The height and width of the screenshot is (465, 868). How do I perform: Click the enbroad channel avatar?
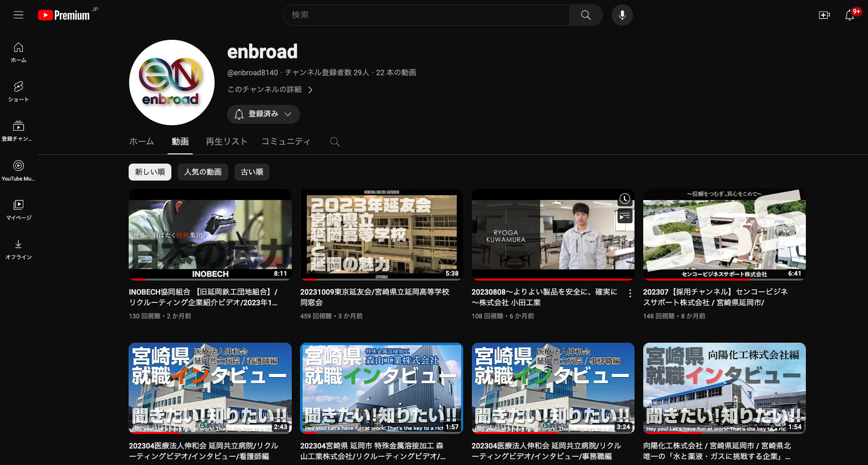[172, 83]
